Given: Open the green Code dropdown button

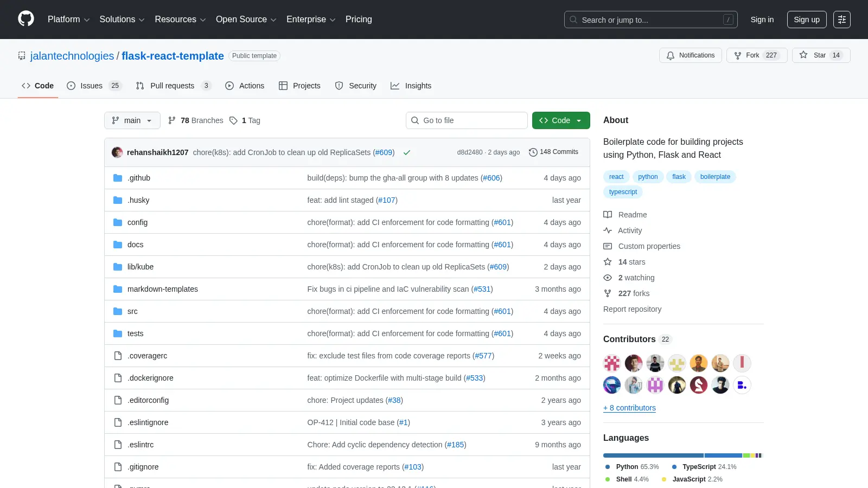Looking at the screenshot, I should (x=561, y=120).
